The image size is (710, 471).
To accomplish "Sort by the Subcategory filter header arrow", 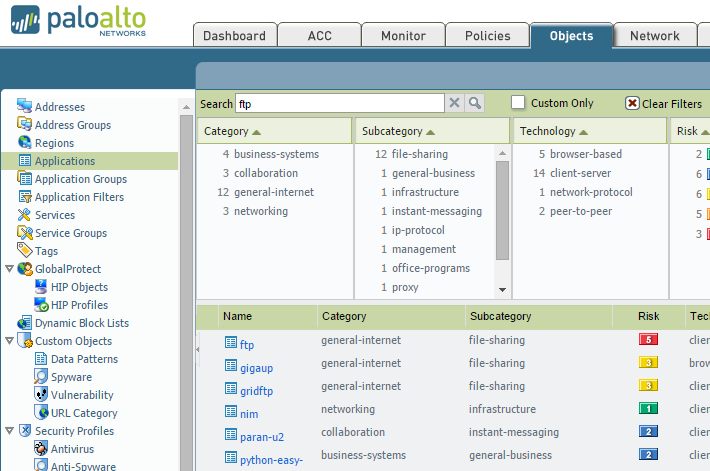I will coord(430,132).
